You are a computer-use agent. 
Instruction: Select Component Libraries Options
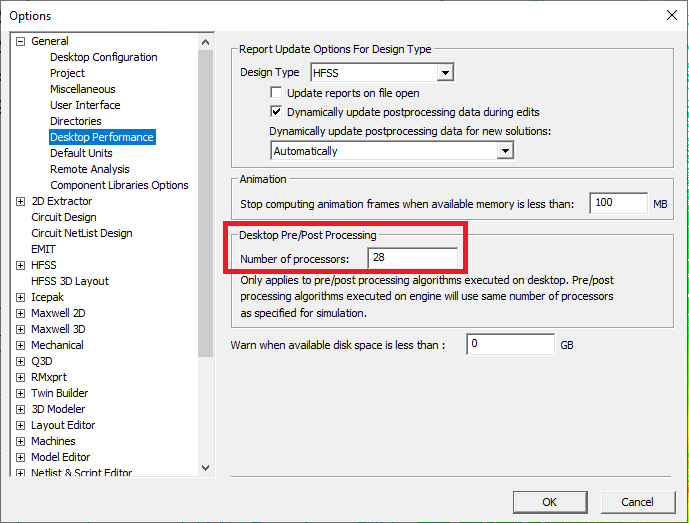click(x=119, y=185)
